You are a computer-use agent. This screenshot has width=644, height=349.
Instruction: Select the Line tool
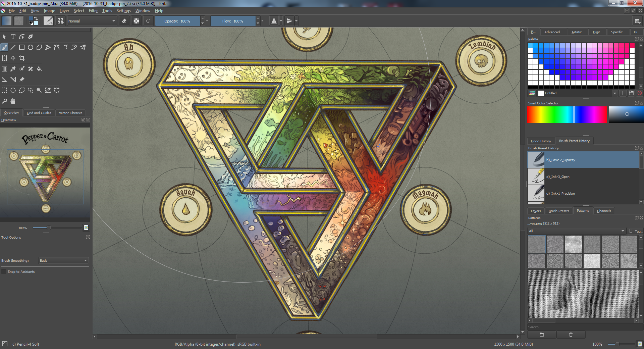[x=13, y=47]
